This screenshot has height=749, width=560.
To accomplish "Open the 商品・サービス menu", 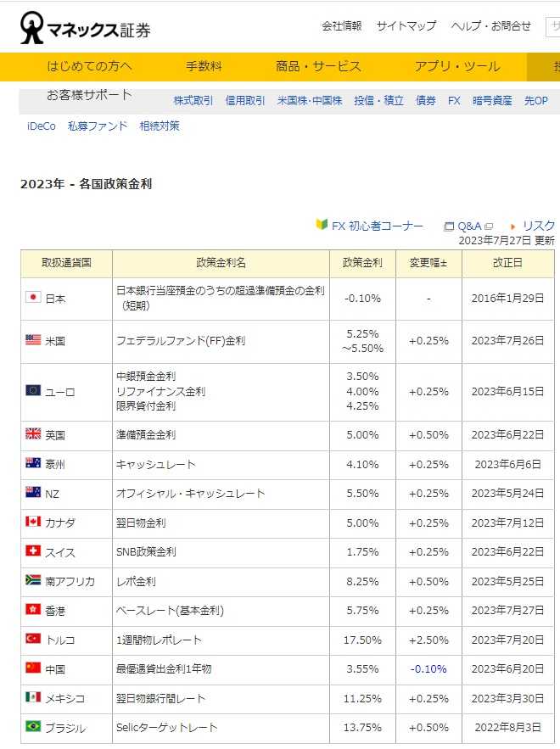I will (x=318, y=66).
